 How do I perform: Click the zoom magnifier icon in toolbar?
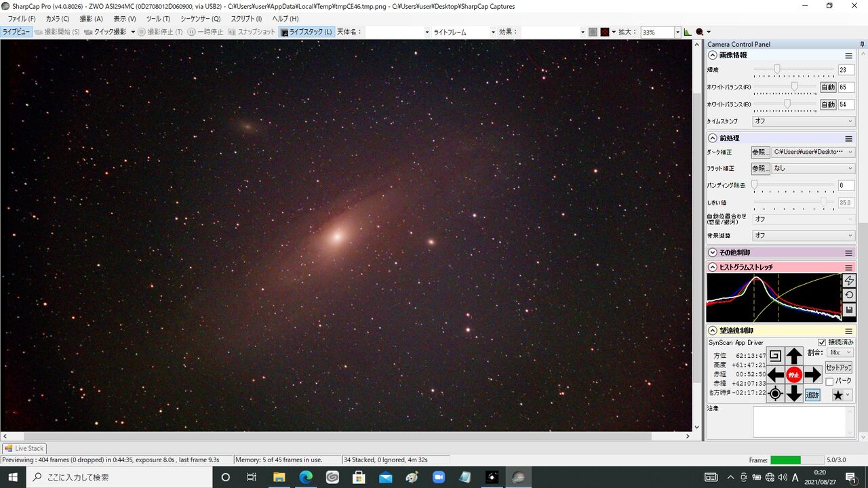click(699, 32)
